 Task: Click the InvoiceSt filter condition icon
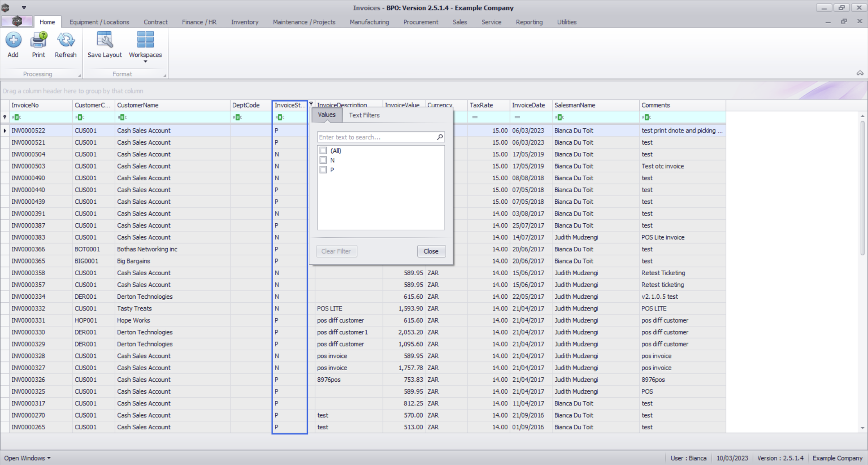pyautogui.click(x=280, y=117)
